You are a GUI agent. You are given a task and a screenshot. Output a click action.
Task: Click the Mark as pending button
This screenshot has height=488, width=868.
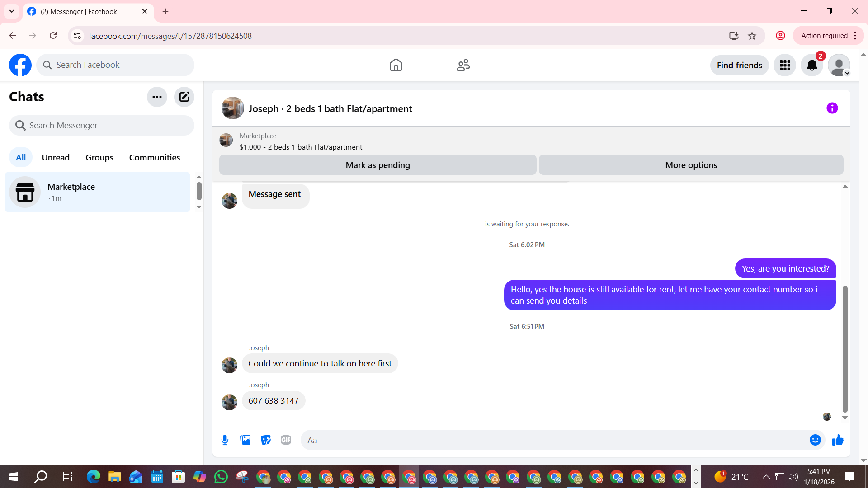click(x=377, y=165)
